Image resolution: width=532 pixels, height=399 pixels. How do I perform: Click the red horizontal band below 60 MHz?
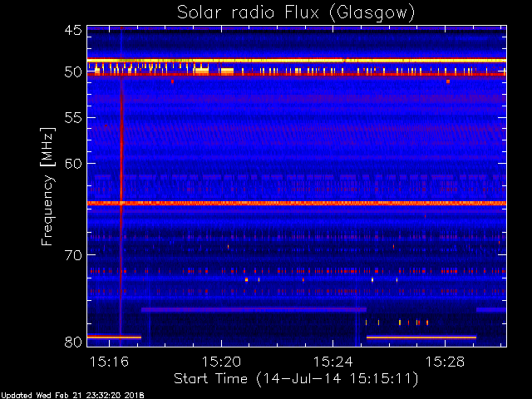tap(297, 203)
